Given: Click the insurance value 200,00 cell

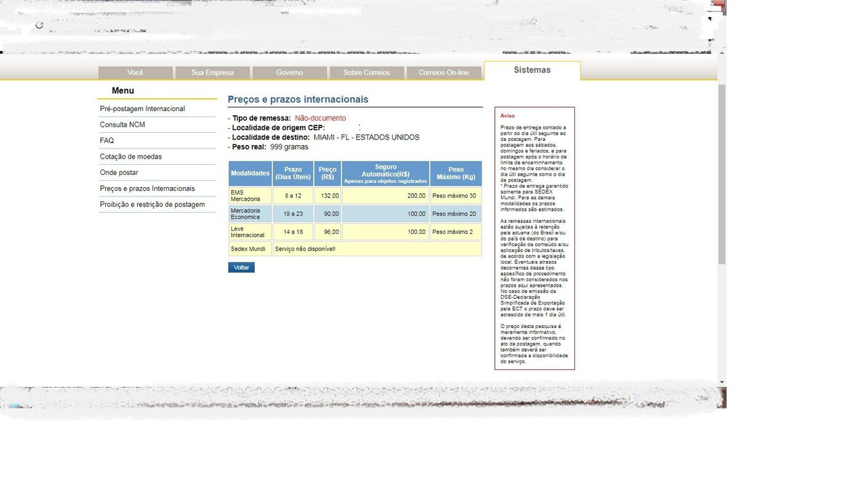Looking at the screenshot, I should point(385,196).
